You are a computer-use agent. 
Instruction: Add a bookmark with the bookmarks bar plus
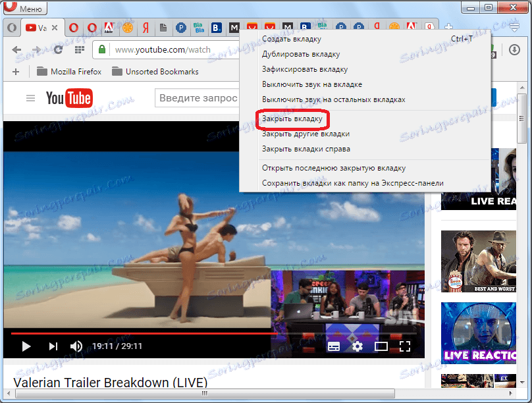point(16,72)
